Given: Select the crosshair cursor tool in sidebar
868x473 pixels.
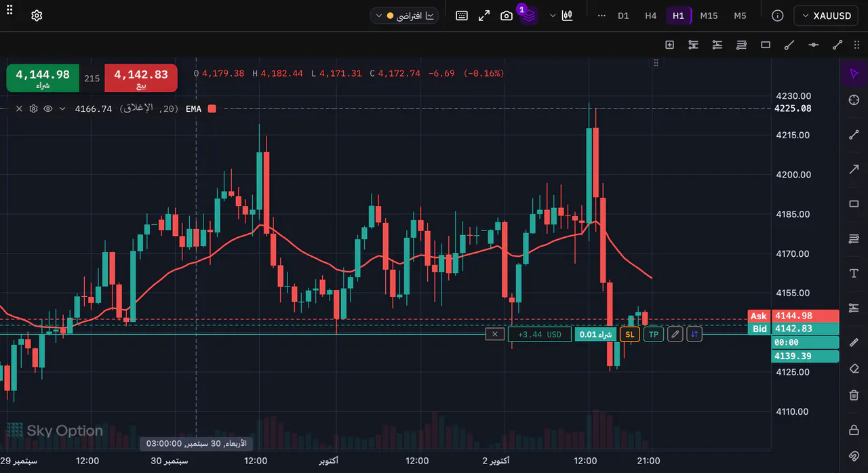Looking at the screenshot, I should coord(854,100).
